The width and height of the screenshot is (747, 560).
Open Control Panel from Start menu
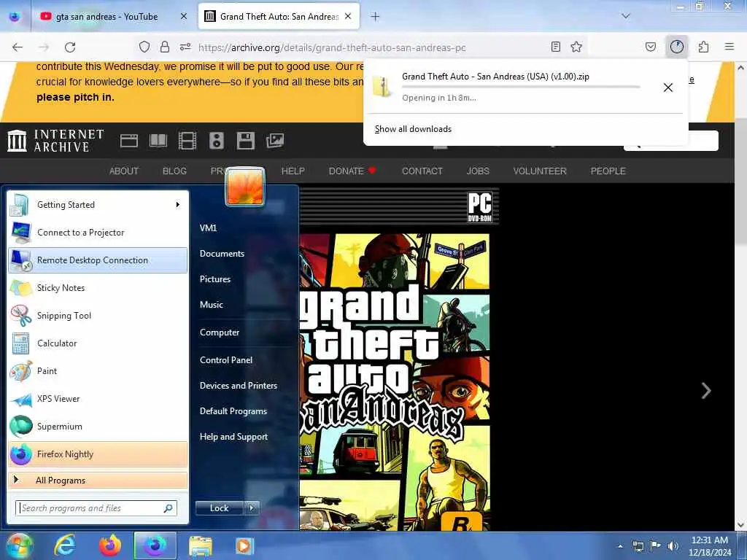coord(226,360)
